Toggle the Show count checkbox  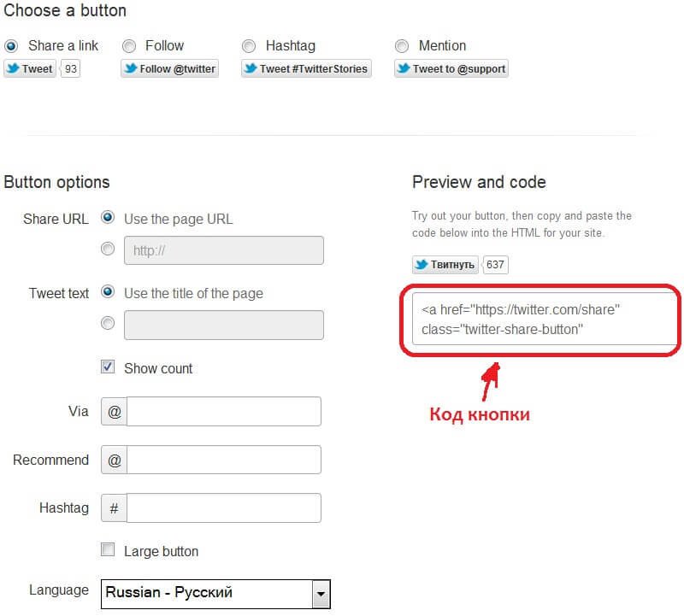pyautogui.click(x=108, y=367)
